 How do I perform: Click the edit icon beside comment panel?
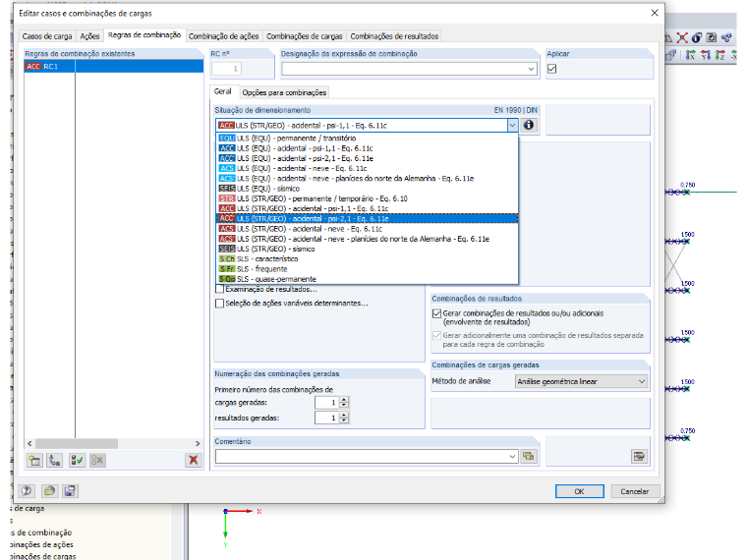639,456
